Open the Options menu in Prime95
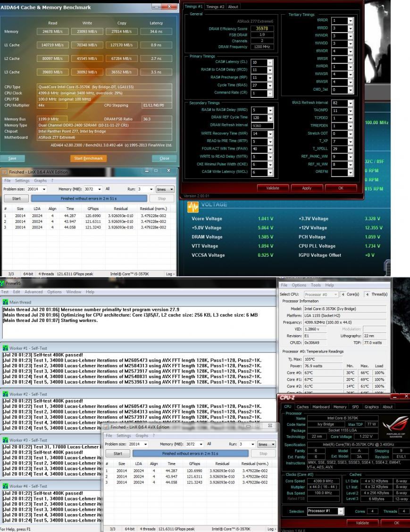This screenshot has height=532, width=410. (x=54, y=292)
